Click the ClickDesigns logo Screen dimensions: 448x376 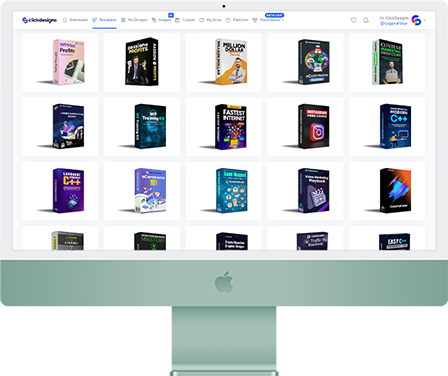point(39,20)
